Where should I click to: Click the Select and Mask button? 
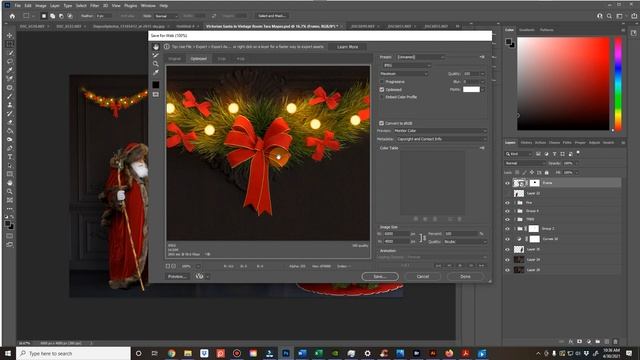point(272,16)
